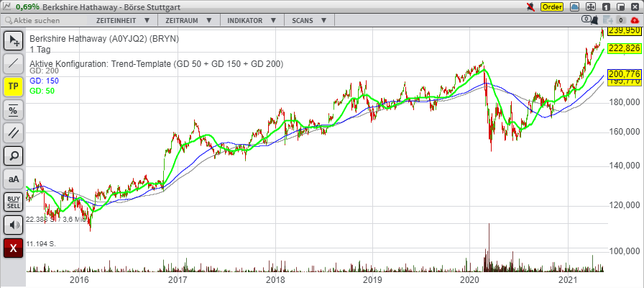This screenshot has width=644, height=288.
Task: Click the 2019 year axis label
Action: pyautogui.click(x=373, y=280)
